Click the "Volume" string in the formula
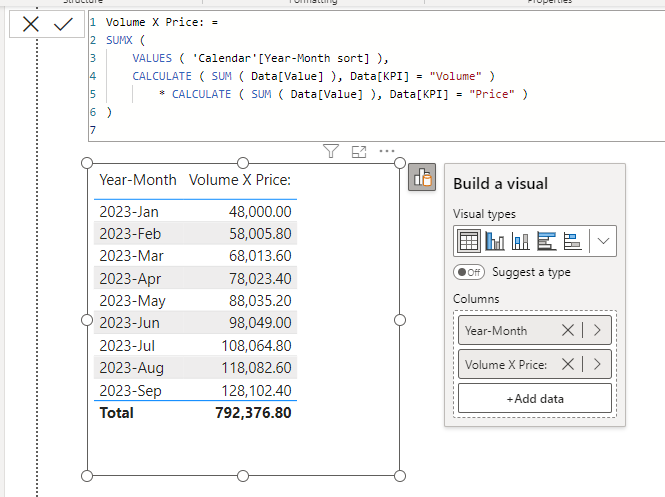 pos(455,76)
